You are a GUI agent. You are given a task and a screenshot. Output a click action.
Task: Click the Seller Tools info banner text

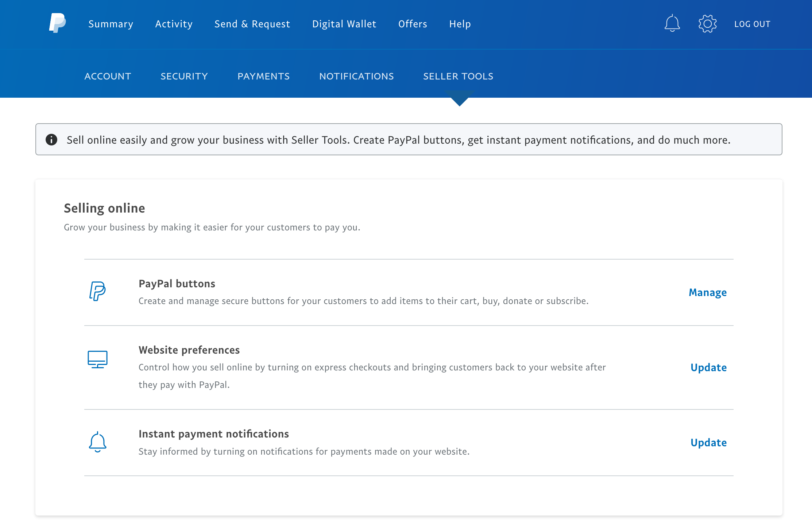399,140
